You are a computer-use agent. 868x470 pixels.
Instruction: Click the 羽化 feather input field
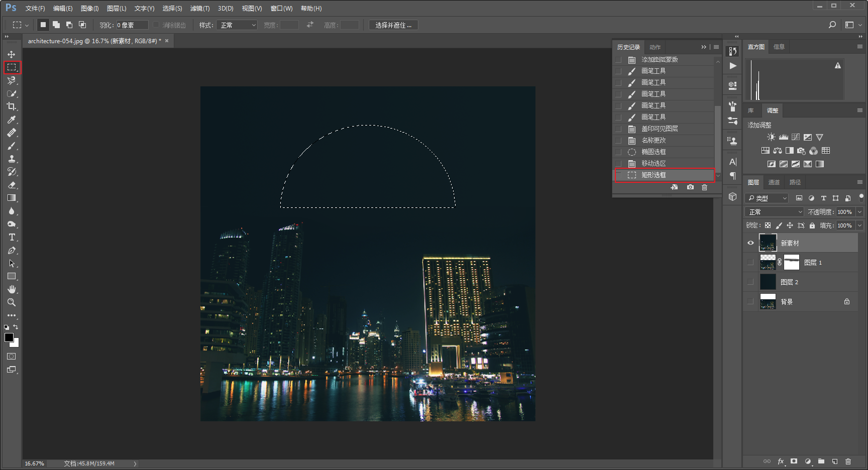pos(132,25)
